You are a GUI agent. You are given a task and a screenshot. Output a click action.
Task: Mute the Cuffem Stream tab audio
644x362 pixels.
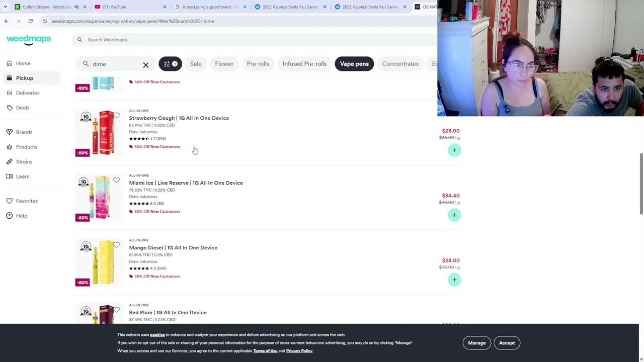[76, 7]
